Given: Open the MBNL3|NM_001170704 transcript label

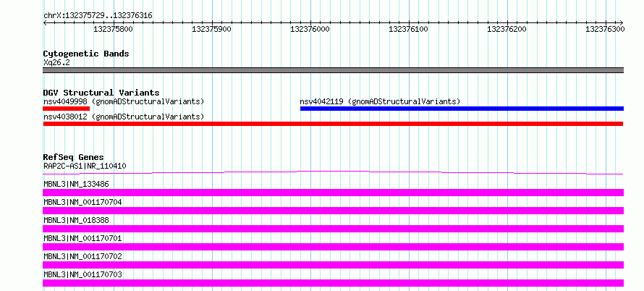Looking at the screenshot, I should coord(82,202).
